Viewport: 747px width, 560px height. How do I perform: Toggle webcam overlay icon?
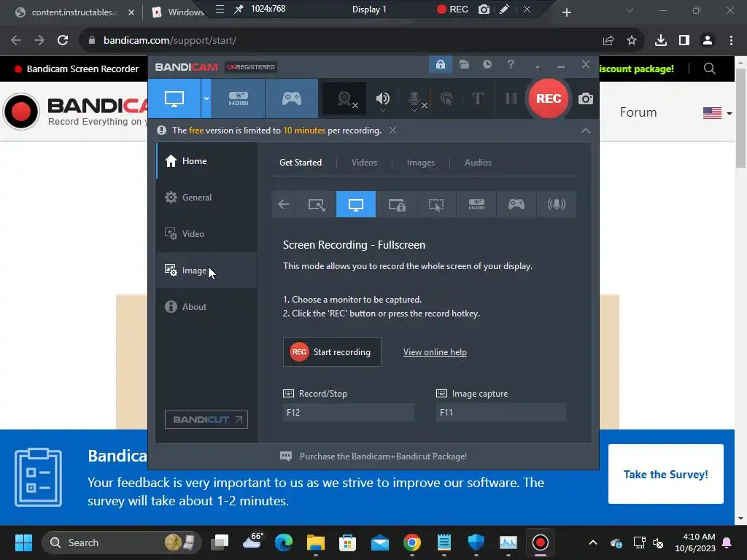click(344, 98)
